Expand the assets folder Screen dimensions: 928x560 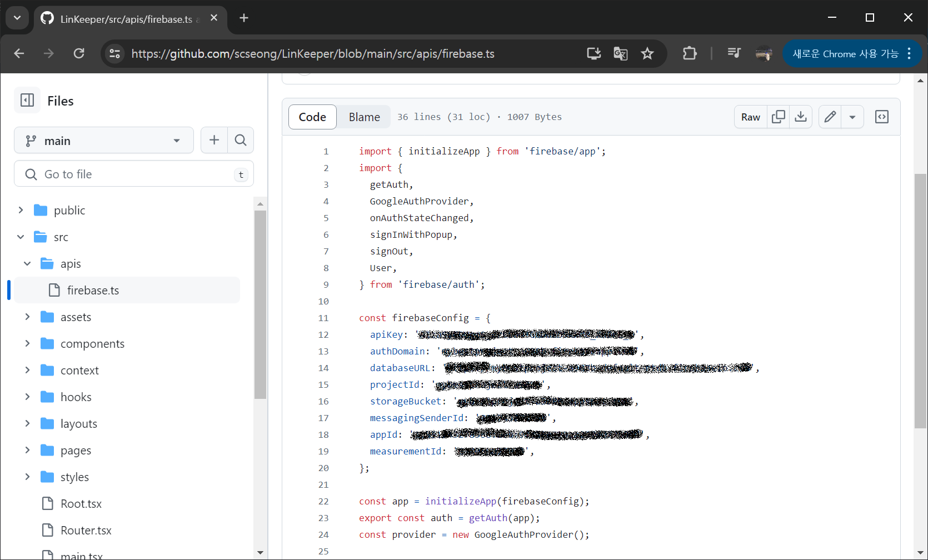click(27, 317)
